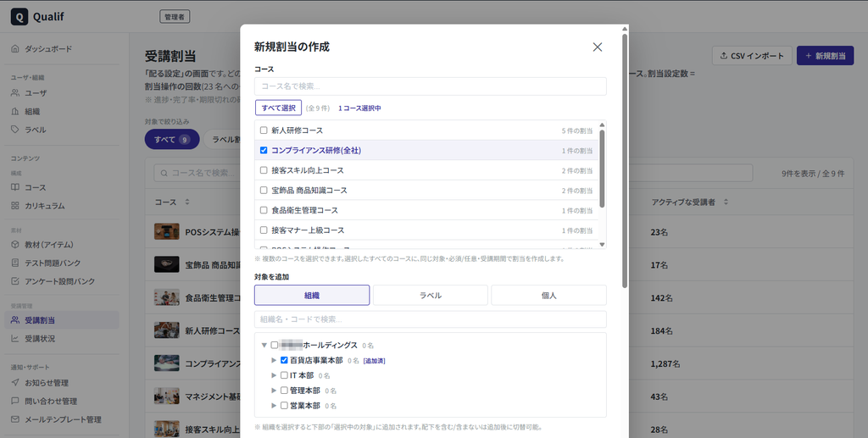Screen dimensions: 868x438
Task: Expand the 管理本部 node
Action: (274, 391)
